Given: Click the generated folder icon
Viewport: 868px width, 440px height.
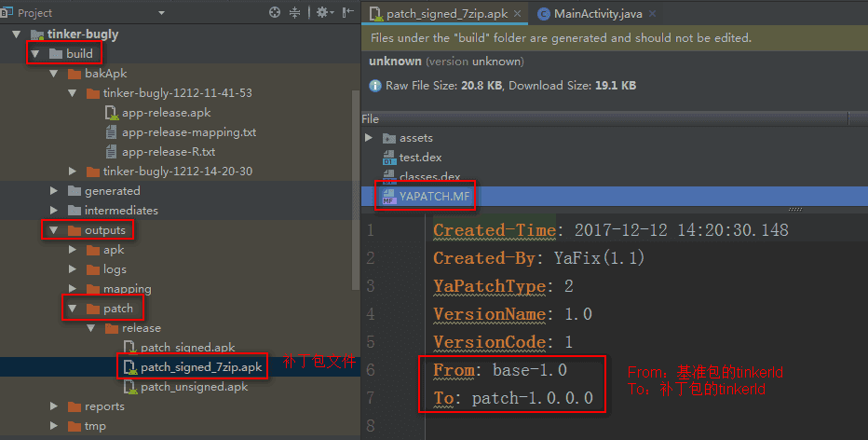Looking at the screenshot, I should (75, 191).
